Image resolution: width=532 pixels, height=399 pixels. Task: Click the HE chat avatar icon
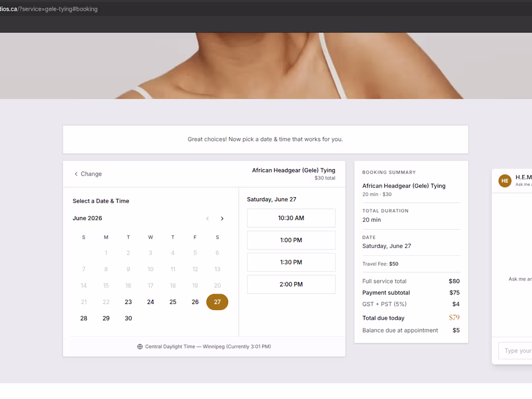pos(504,180)
